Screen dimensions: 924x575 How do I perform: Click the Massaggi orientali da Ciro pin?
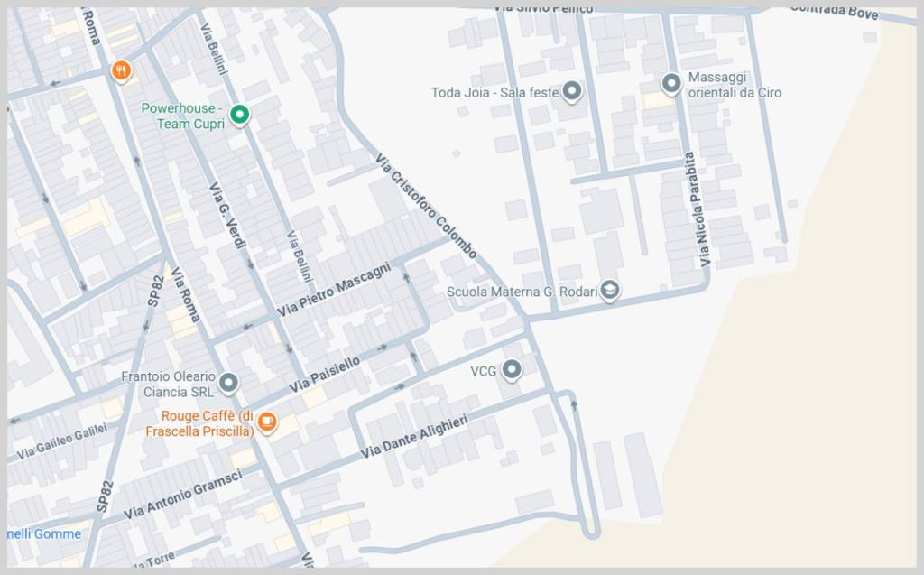coord(670,84)
